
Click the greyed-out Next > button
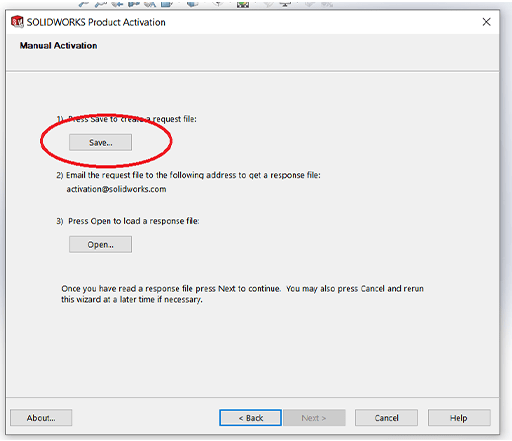coord(314,418)
